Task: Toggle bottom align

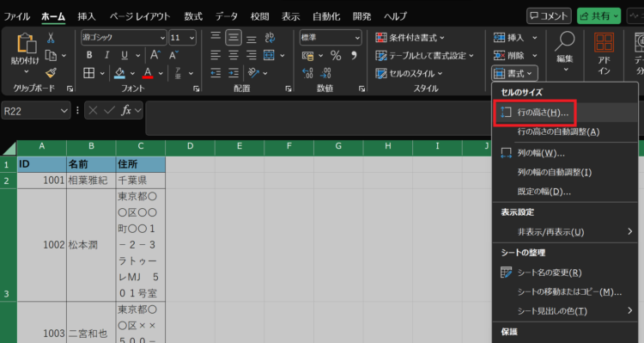Action: click(x=251, y=38)
